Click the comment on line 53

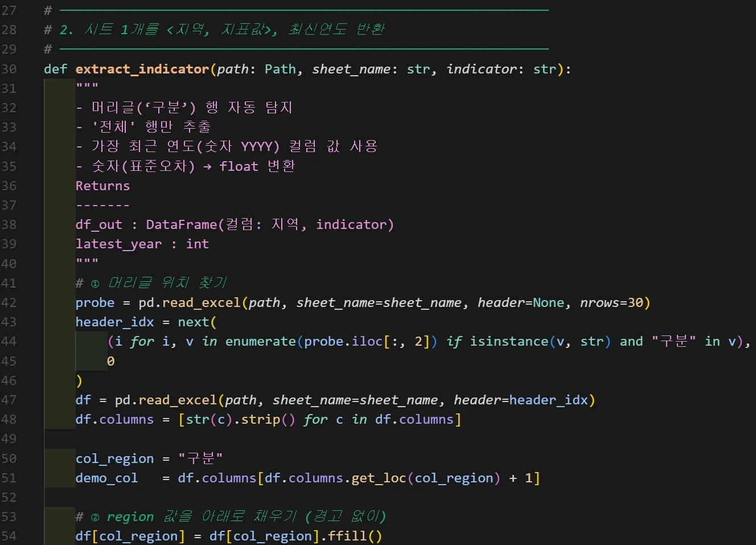[231, 517]
